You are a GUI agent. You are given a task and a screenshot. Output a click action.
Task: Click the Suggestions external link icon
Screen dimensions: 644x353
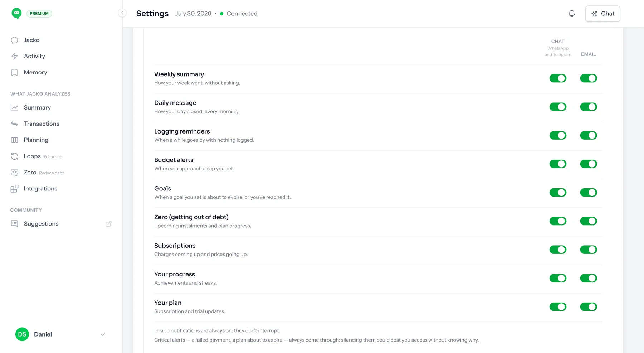108,224
